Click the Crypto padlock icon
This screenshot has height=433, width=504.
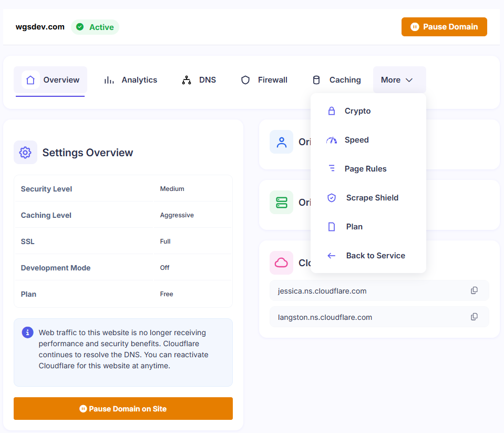(332, 111)
